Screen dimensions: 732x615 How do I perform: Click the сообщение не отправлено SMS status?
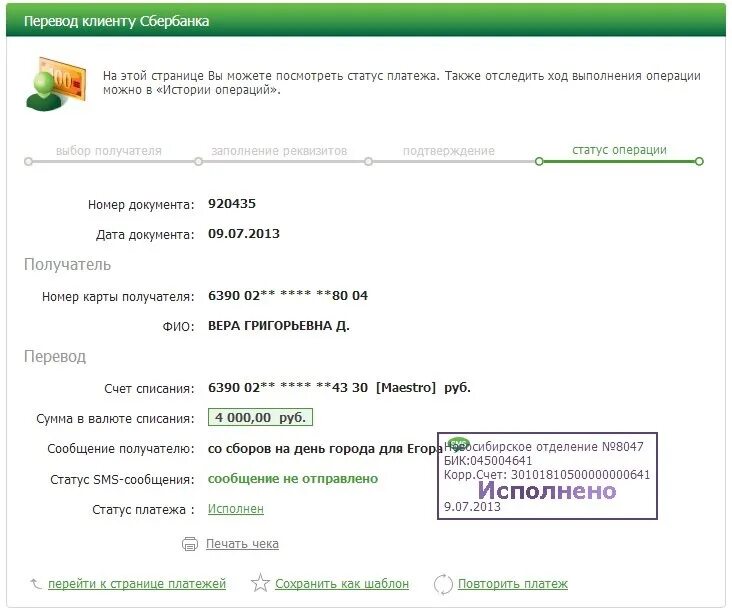click(x=293, y=479)
